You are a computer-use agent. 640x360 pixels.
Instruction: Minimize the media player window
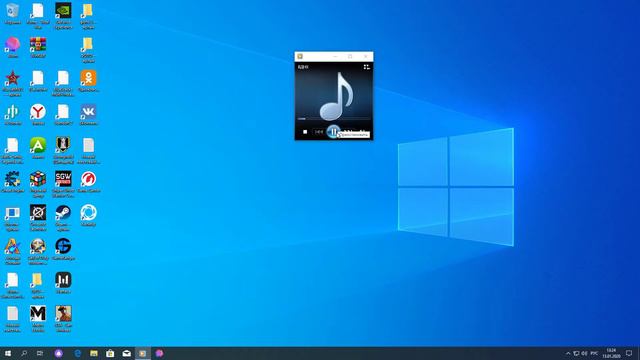pos(336,56)
